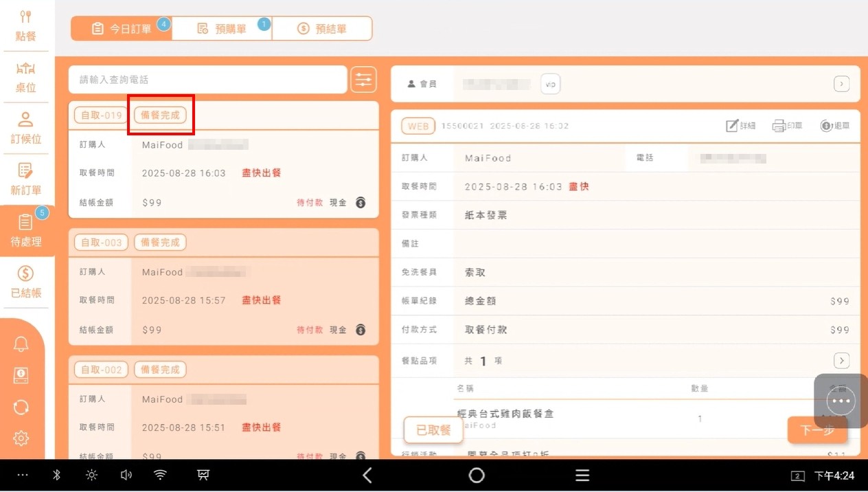The image size is (868, 492).
Task: Open 新訂單 new orders page
Action: point(25,179)
